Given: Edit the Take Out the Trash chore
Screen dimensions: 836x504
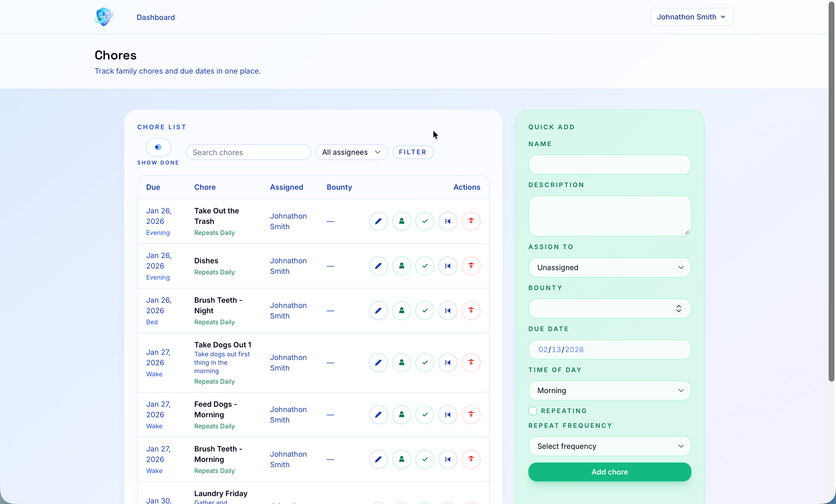Looking at the screenshot, I should point(378,221).
